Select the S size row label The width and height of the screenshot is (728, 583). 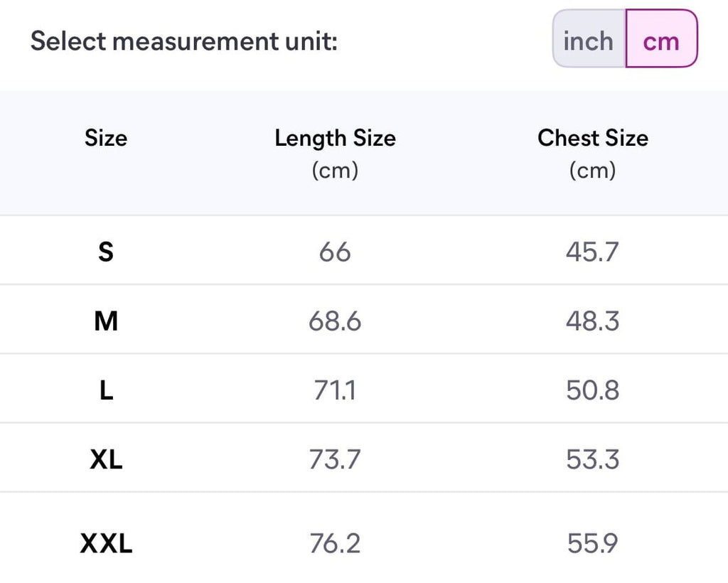(x=106, y=252)
